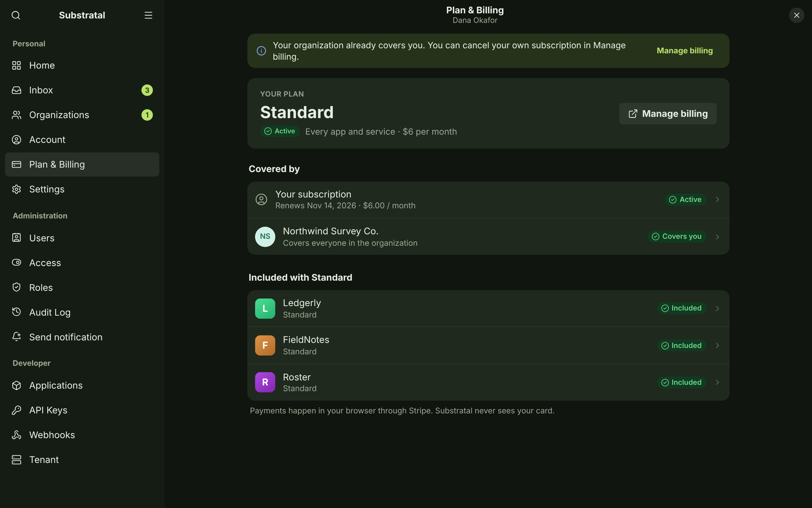
Task: Open the Plan & Billing menu item
Action: point(82,165)
